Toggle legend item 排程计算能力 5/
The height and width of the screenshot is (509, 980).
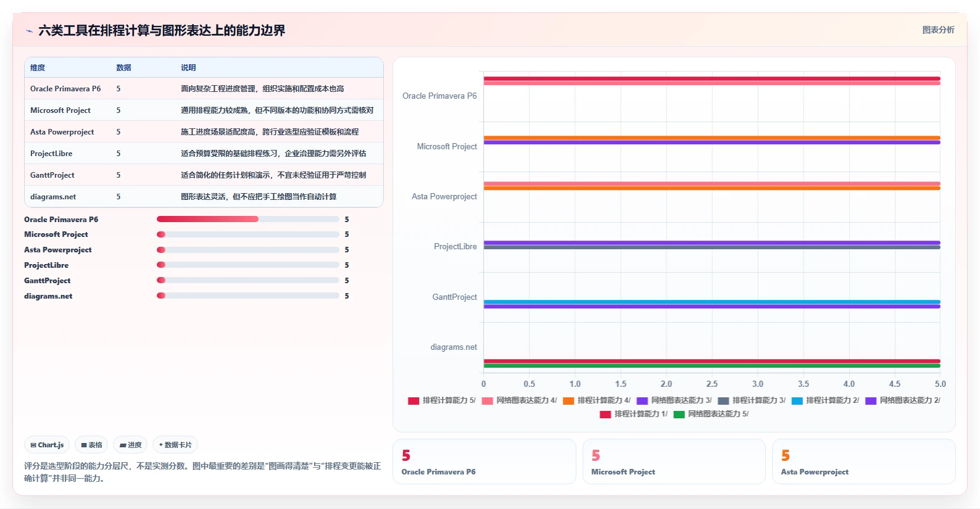[442, 400]
